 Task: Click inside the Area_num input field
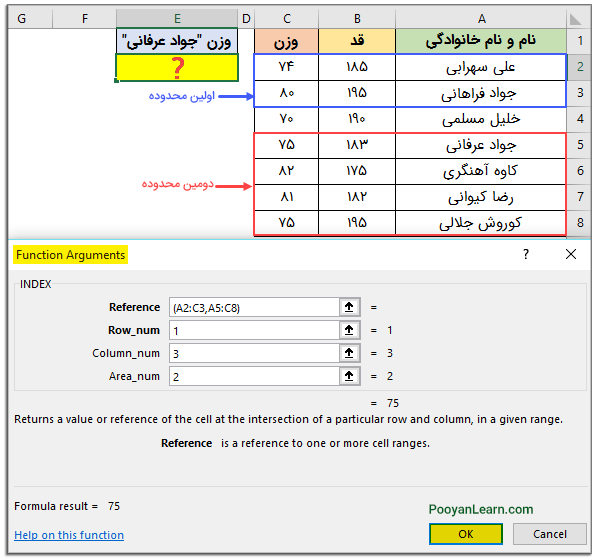click(254, 376)
